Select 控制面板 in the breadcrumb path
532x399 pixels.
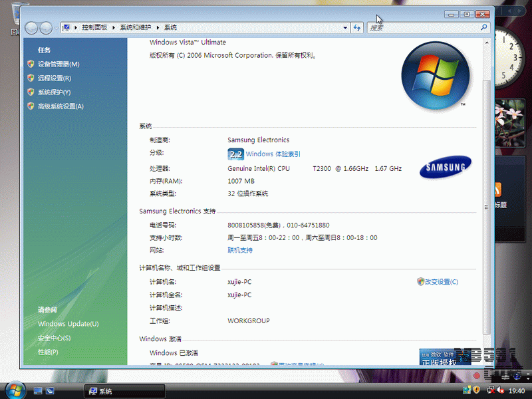tap(94, 28)
